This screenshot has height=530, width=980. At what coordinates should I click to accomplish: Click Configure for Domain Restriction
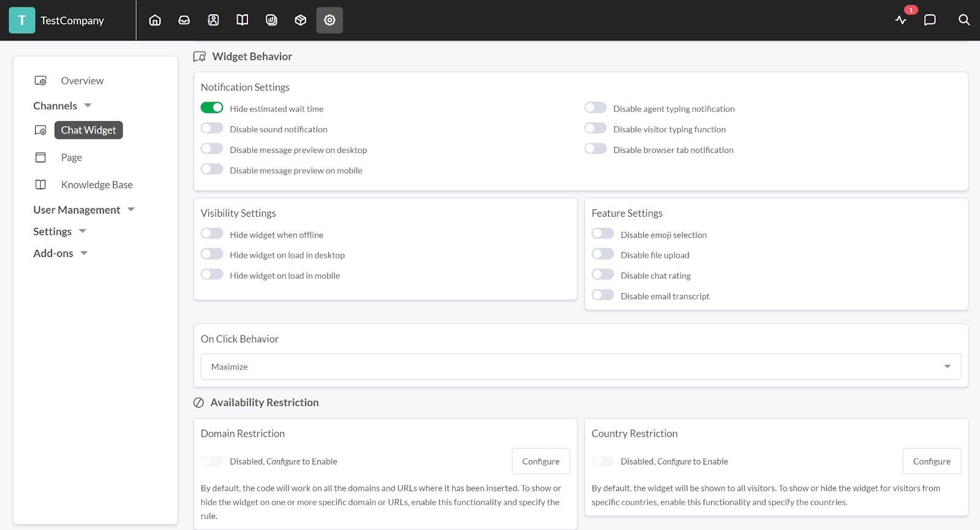click(x=540, y=461)
